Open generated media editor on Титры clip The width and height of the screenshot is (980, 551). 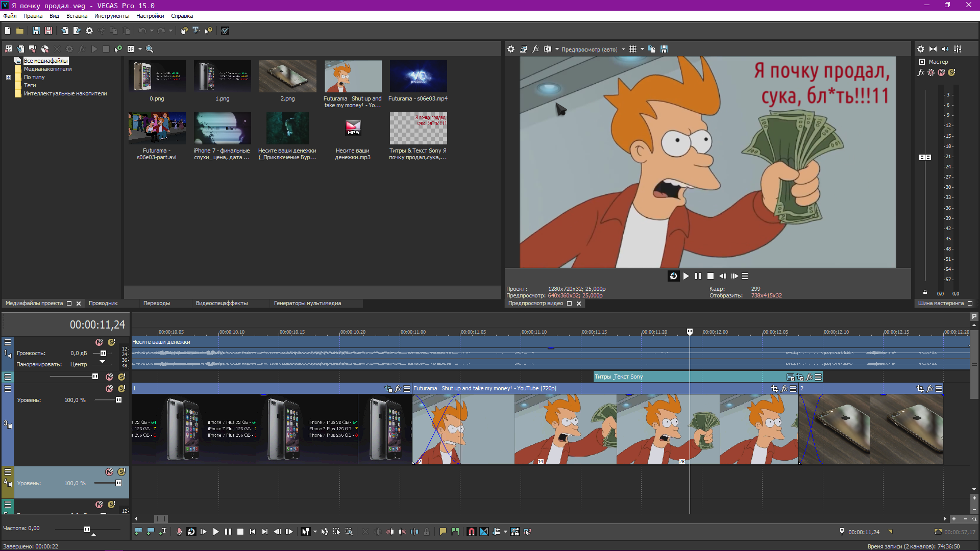(x=790, y=377)
